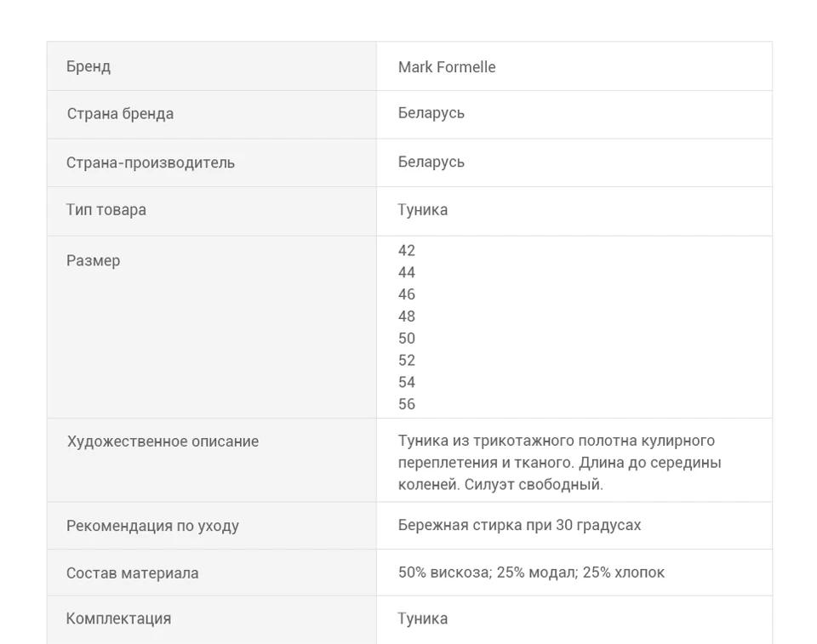The height and width of the screenshot is (644, 817).
Task: Click Беларусь in the Страна бренда row
Action: [431, 113]
